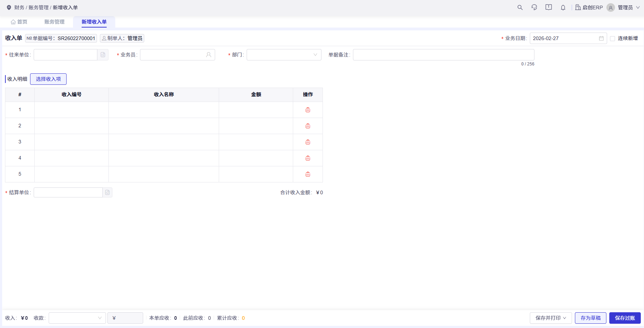Click the 累计应收 value
This screenshot has width=644, height=328.
tap(243, 318)
